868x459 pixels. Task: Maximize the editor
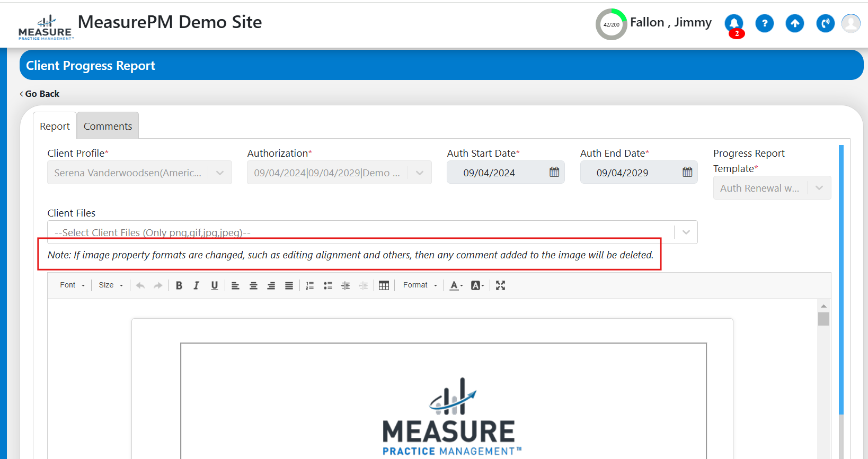click(x=500, y=285)
